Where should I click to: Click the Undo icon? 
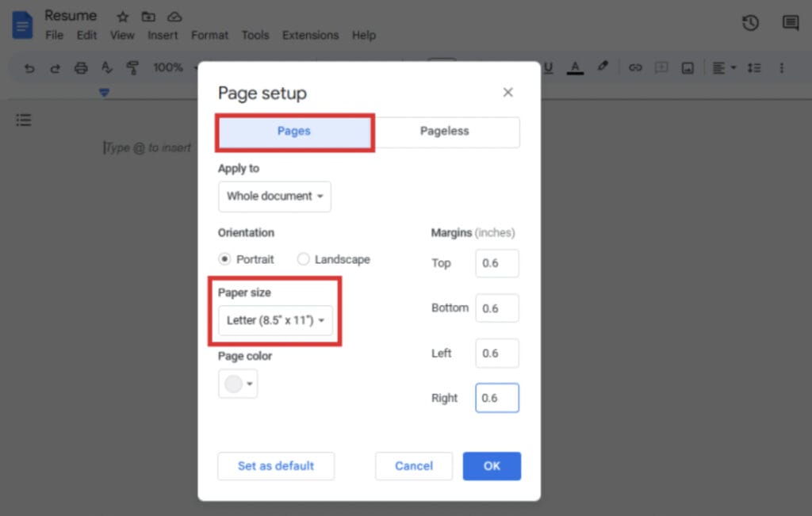[29, 67]
